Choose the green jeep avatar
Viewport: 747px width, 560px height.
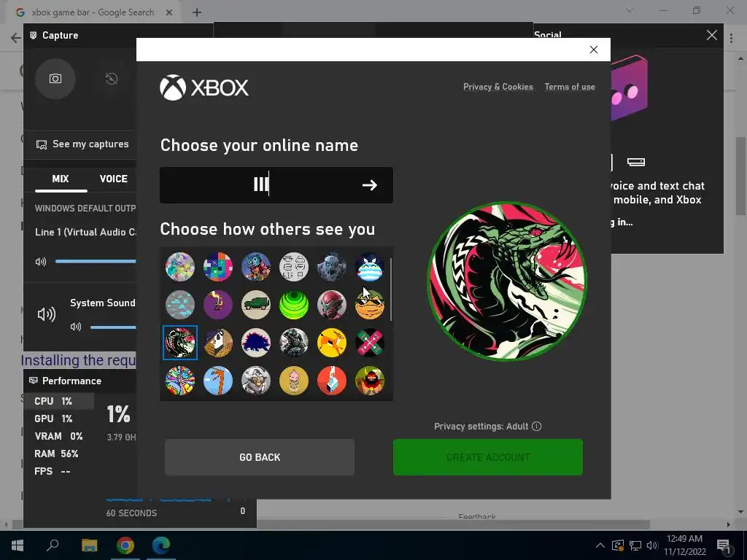click(x=256, y=305)
